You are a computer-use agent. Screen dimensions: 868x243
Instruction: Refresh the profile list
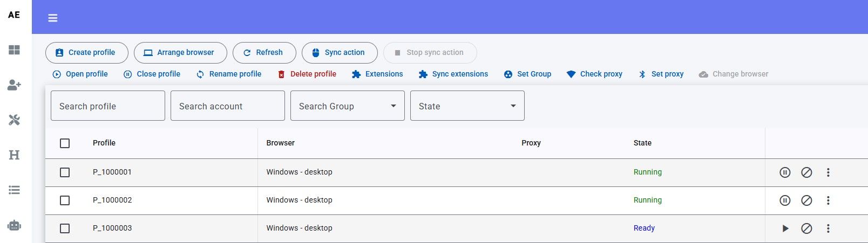tap(265, 53)
